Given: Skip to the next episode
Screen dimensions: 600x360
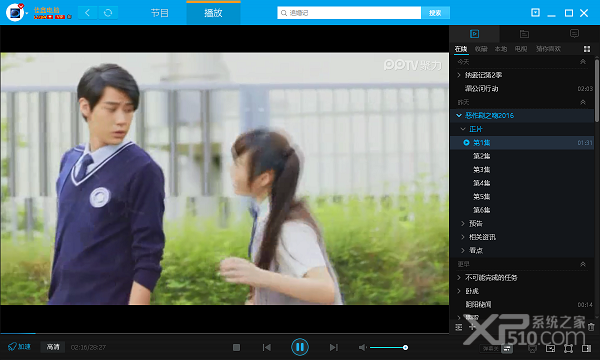Looking at the screenshot, I should [x=334, y=347].
